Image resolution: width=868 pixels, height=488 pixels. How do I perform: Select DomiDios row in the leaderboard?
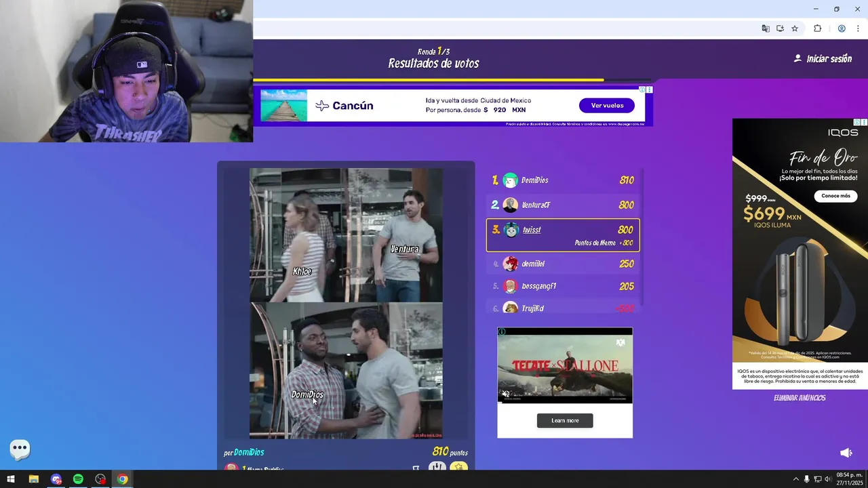pyautogui.click(x=564, y=180)
